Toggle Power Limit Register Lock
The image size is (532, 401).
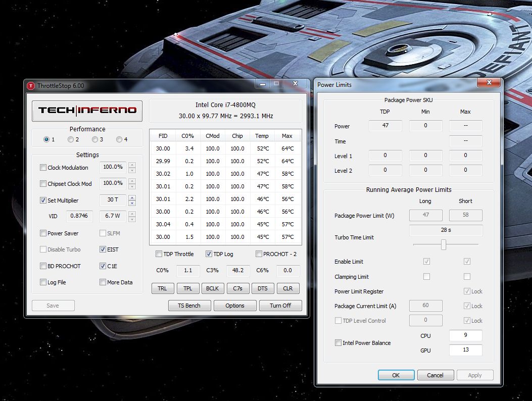pos(467,291)
